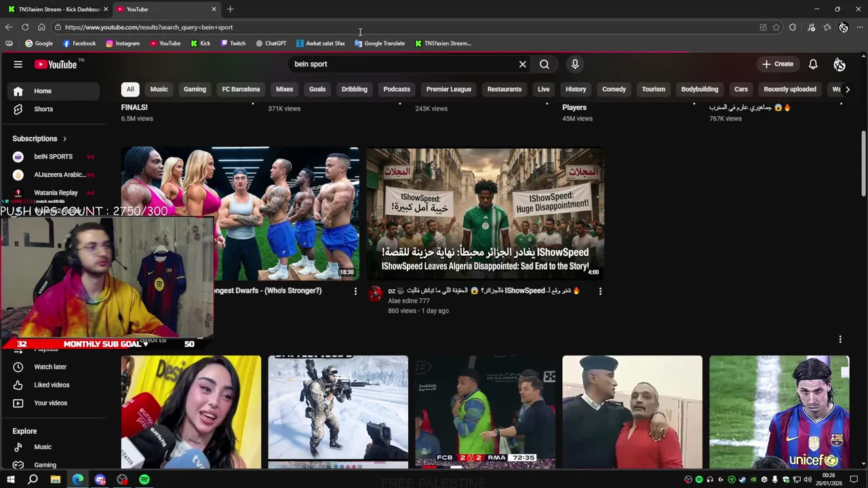Open Watch later in the sidebar
The image size is (868, 488).
tap(52, 367)
